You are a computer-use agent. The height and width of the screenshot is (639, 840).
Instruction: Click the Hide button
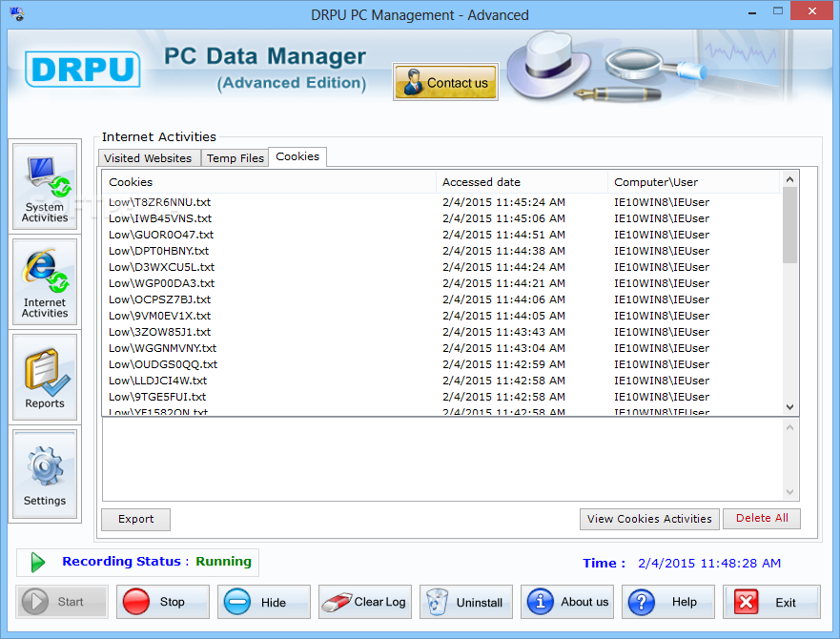point(264,602)
